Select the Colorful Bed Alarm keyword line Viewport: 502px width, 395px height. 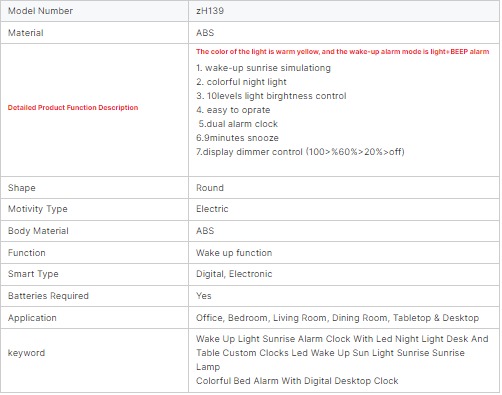click(297, 381)
